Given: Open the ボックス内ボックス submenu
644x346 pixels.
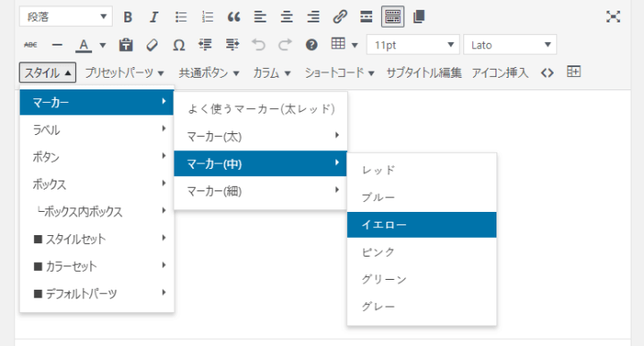Looking at the screenshot, I should pos(97,211).
